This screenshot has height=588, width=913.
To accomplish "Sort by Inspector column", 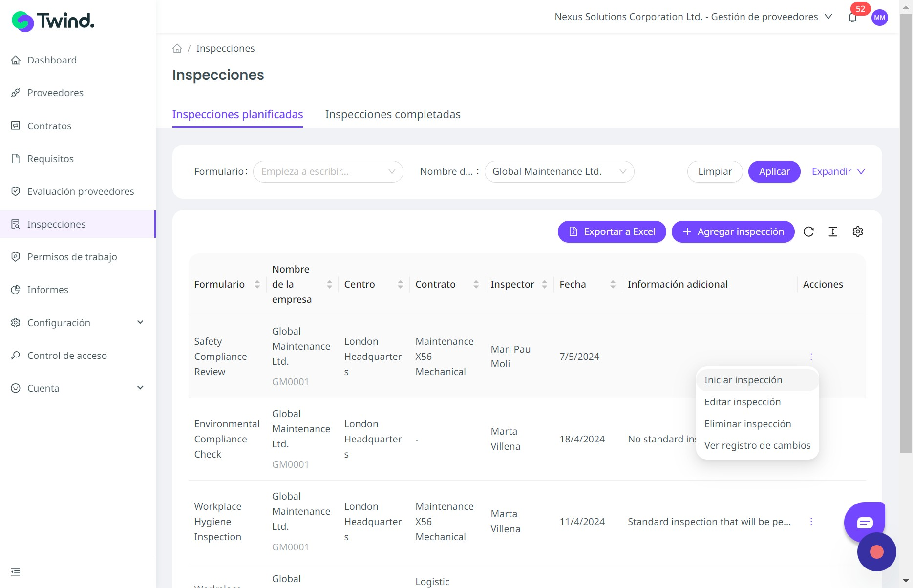I will point(544,284).
